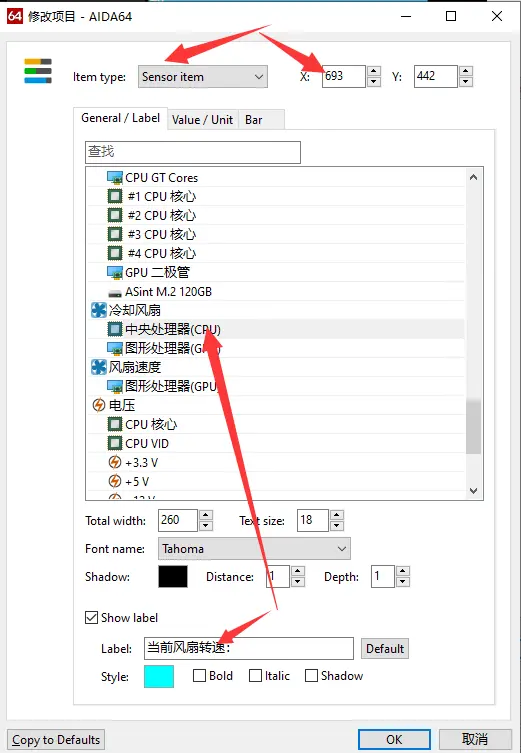Enable the Italic style checkbox
This screenshot has width=521, height=753.
pyautogui.click(x=255, y=676)
